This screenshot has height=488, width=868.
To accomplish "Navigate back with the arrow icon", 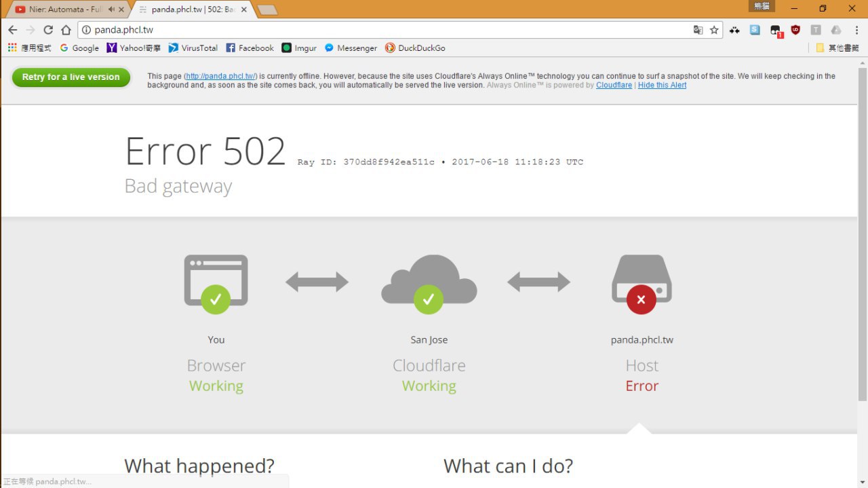I will click(13, 30).
